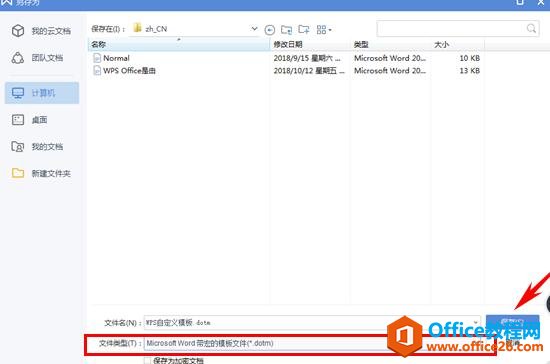Screen dimensions: 550x364
Task: Open 新建文件夹 sidebar shortcut
Action: [x=41, y=173]
